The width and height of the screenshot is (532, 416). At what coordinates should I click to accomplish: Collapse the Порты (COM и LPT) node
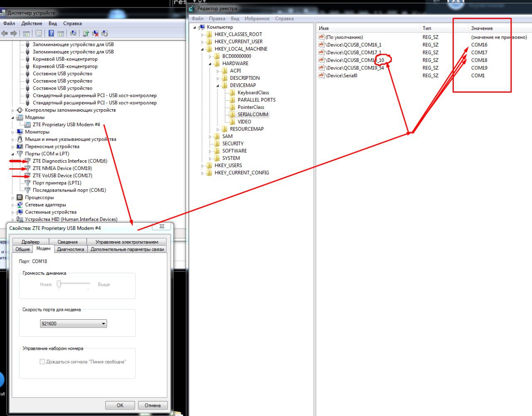[12, 154]
